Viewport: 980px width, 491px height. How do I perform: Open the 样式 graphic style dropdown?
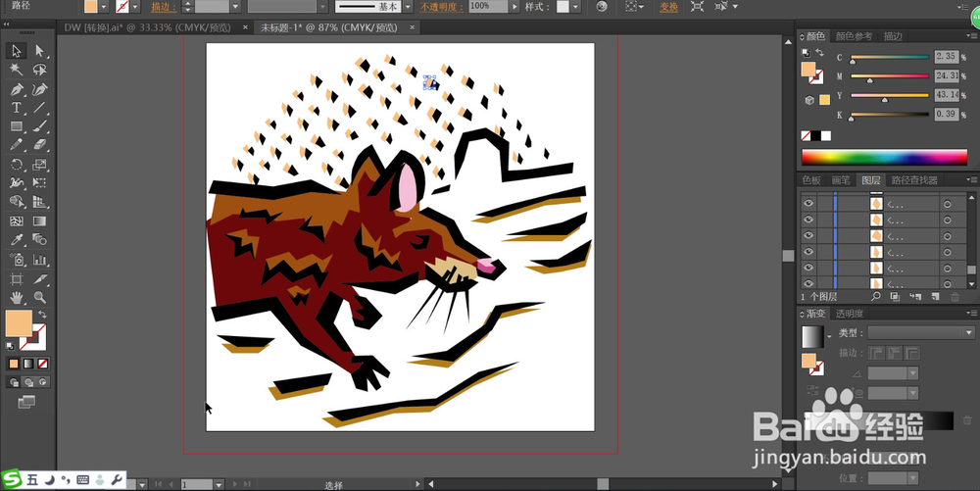click(x=575, y=6)
